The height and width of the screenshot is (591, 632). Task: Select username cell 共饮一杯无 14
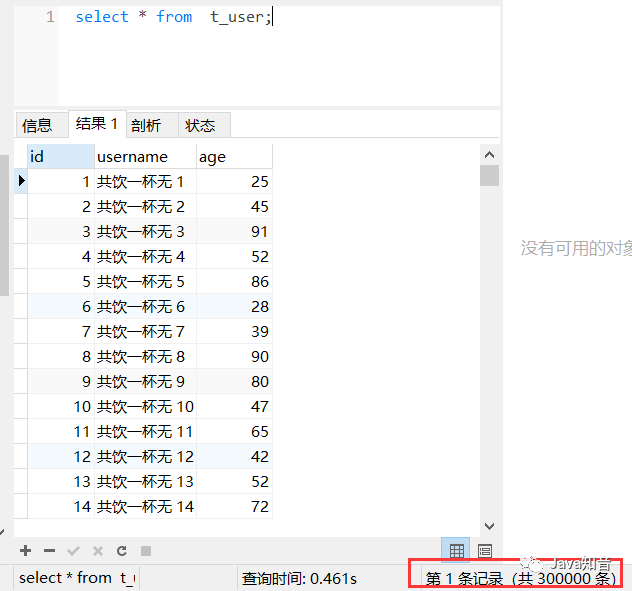point(146,506)
